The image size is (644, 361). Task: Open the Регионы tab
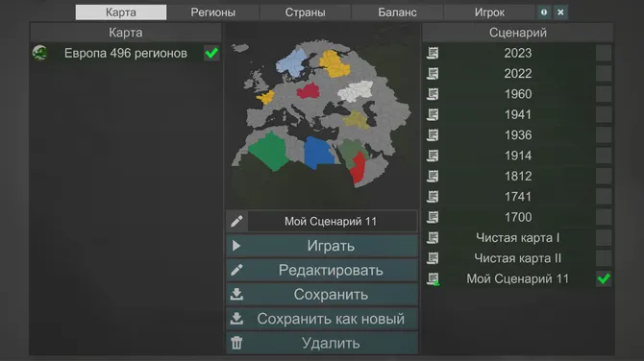click(212, 12)
